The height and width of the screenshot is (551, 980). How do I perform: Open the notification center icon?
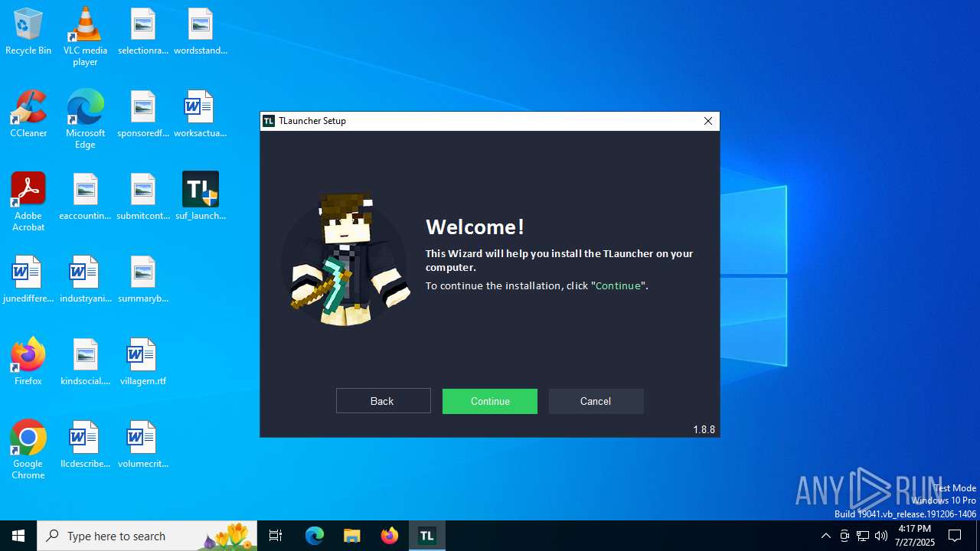(x=955, y=536)
